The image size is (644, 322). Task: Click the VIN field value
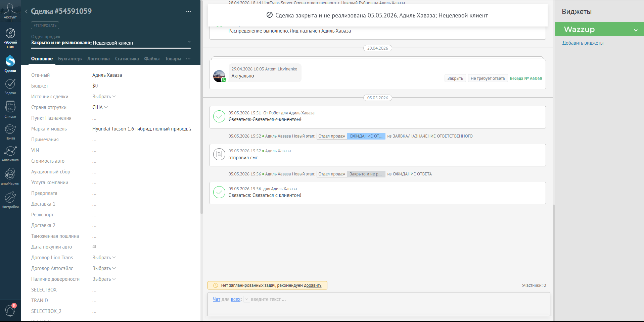[94, 150]
